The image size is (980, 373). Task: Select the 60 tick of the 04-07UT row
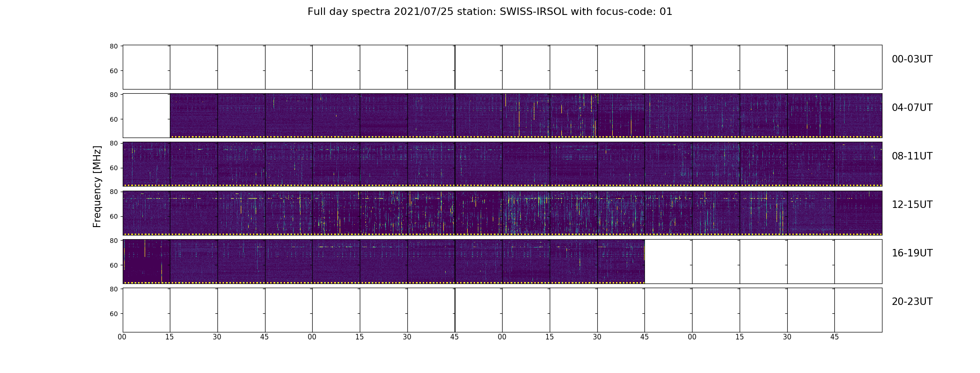tap(113, 119)
